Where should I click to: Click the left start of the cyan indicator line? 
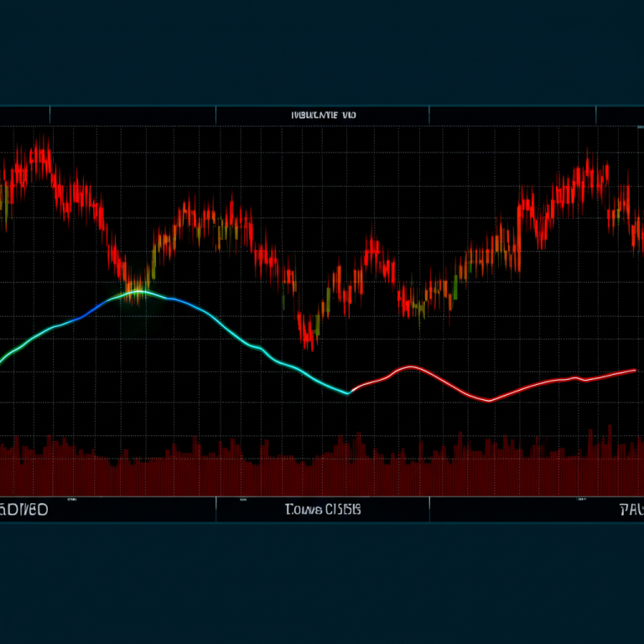pyautogui.click(x=3, y=359)
